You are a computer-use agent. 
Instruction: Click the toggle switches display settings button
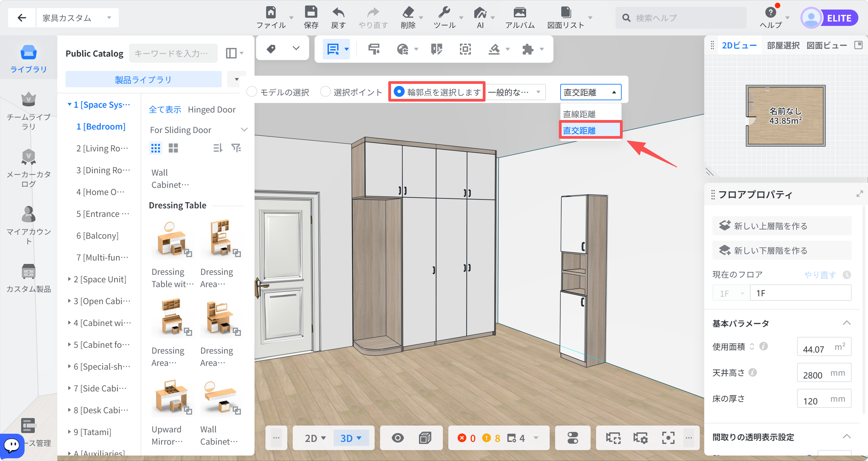click(x=573, y=438)
